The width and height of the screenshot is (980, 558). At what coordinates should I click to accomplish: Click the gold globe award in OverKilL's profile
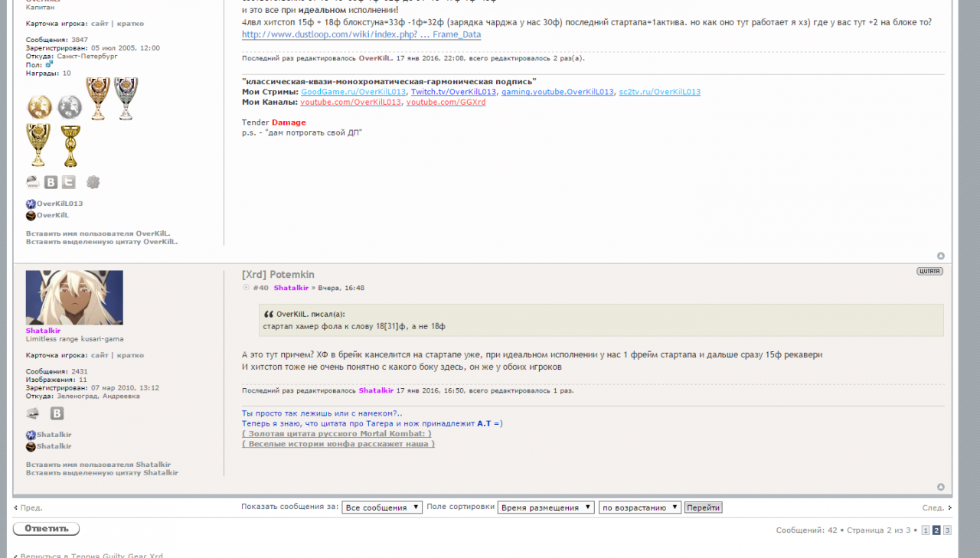pos(39,107)
